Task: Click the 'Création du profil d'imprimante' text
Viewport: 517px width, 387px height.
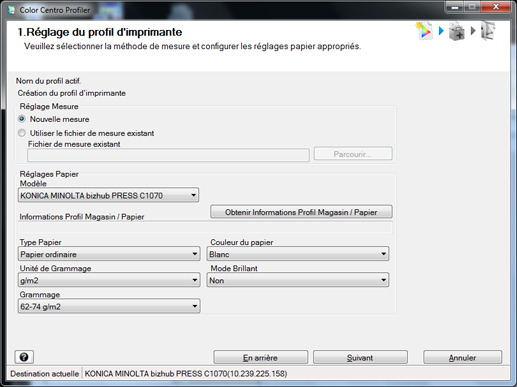Action: 72,93
